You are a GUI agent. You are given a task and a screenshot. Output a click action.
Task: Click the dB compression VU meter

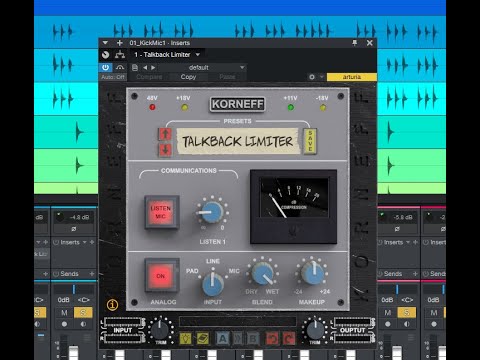(294, 206)
